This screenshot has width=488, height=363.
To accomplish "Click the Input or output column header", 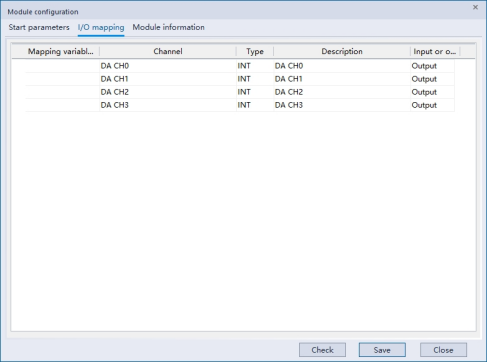I will 435,51.
